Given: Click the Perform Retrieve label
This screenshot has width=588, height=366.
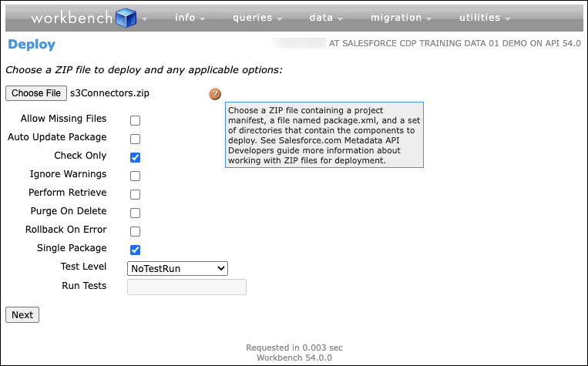Looking at the screenshot, I should point(68,193).
